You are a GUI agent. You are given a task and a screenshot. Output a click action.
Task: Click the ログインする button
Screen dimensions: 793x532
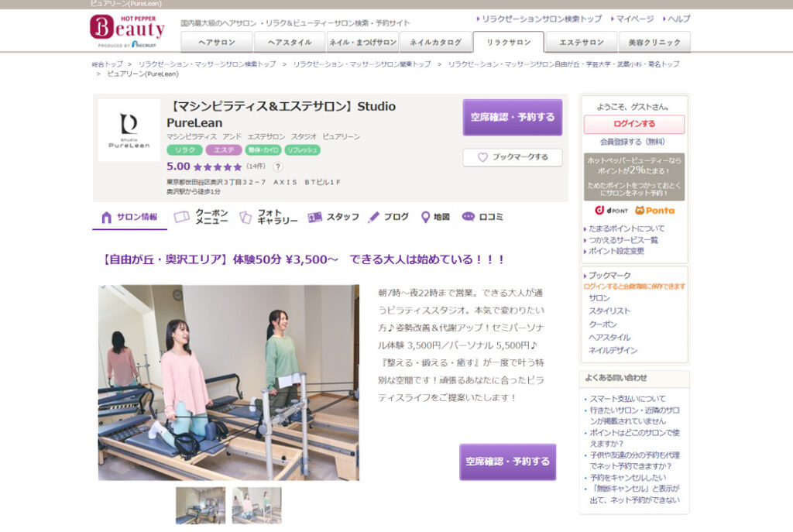633,124
